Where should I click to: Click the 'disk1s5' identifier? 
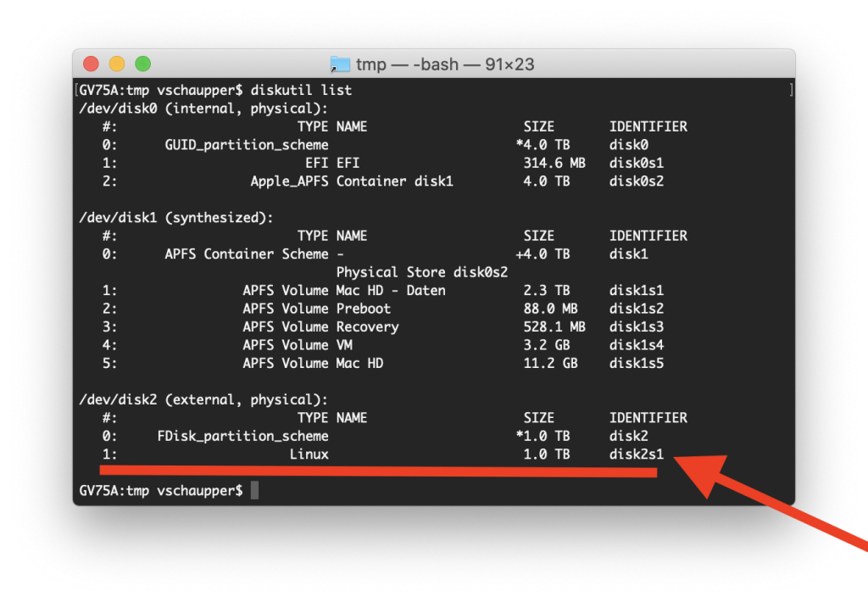click(x=637, y=363)
